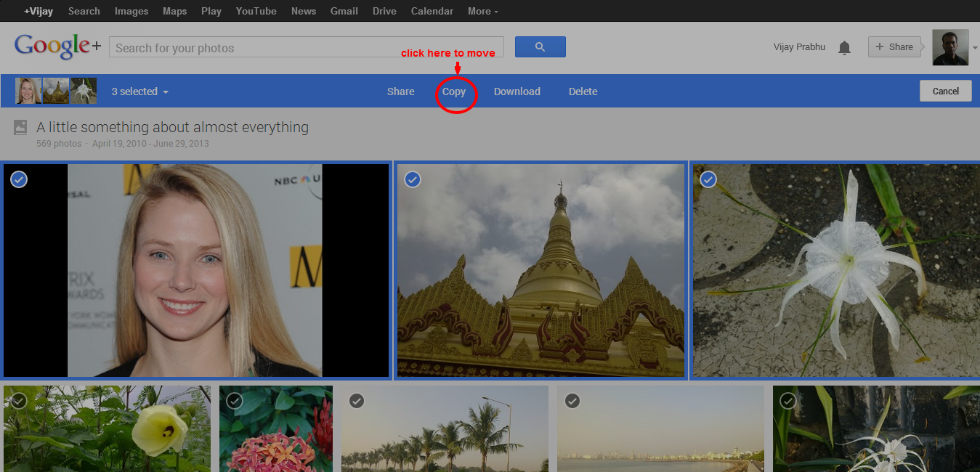Click the circled Copy button to move photos
This screenshot has height=472, width=980.
pyautogui.click(x=455, y=91)
